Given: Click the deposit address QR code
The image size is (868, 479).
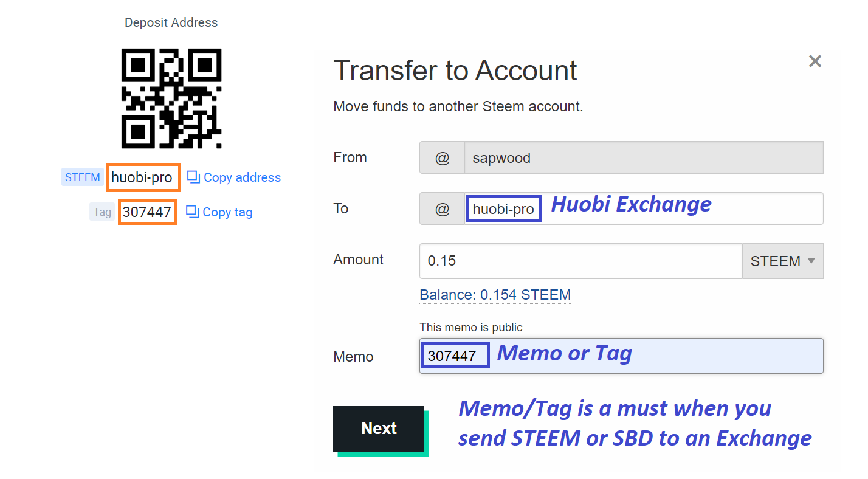Looking at the screenshot, I should click(171, 98).
